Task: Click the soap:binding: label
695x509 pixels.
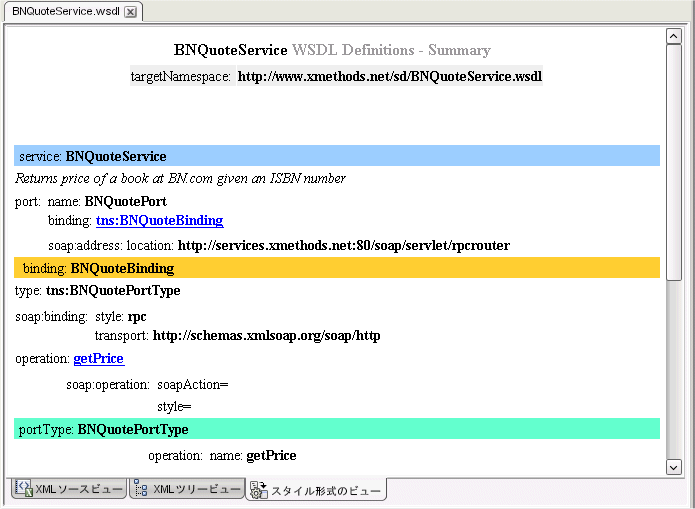Action: (x=51, y=317)
